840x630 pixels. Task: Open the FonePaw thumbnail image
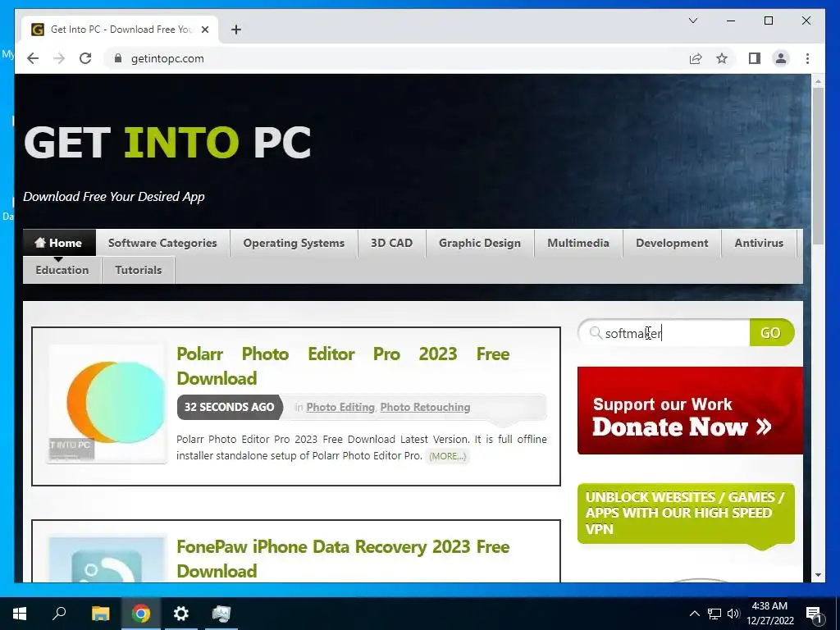pos(107,559)
